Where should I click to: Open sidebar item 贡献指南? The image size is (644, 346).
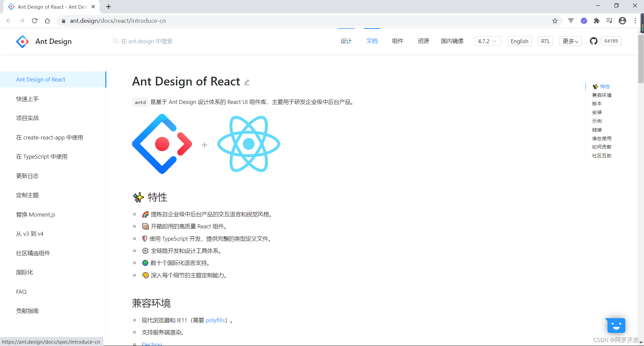tap(53, 311)
